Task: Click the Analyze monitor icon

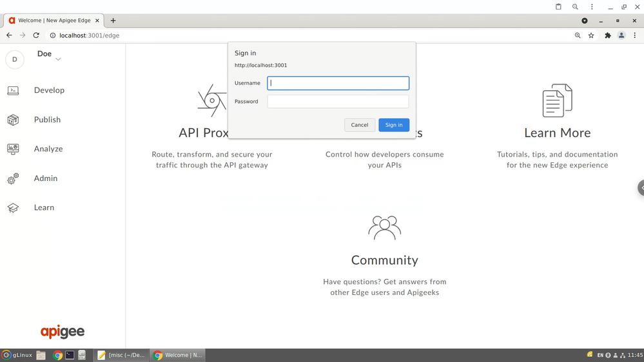Action: tap(13, 149)
